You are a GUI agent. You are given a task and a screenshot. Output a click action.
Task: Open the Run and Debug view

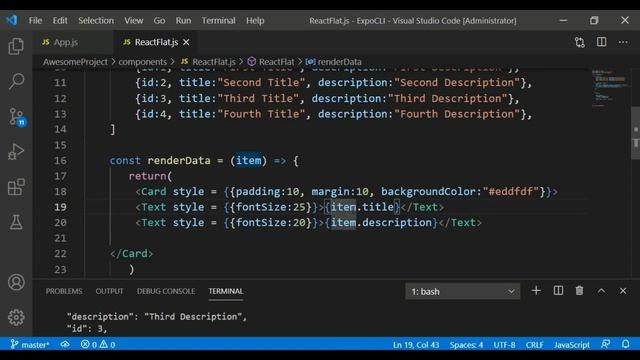coord(16,152)
